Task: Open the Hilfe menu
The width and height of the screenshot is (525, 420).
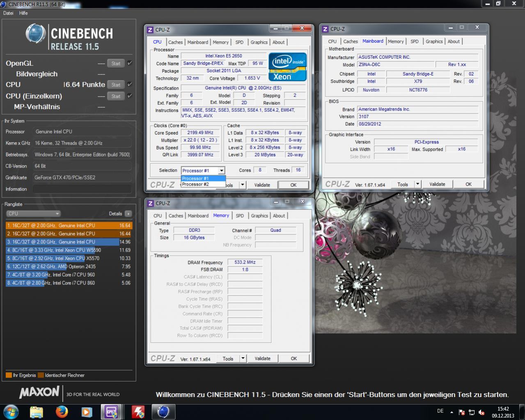Action: pos(23,13)
